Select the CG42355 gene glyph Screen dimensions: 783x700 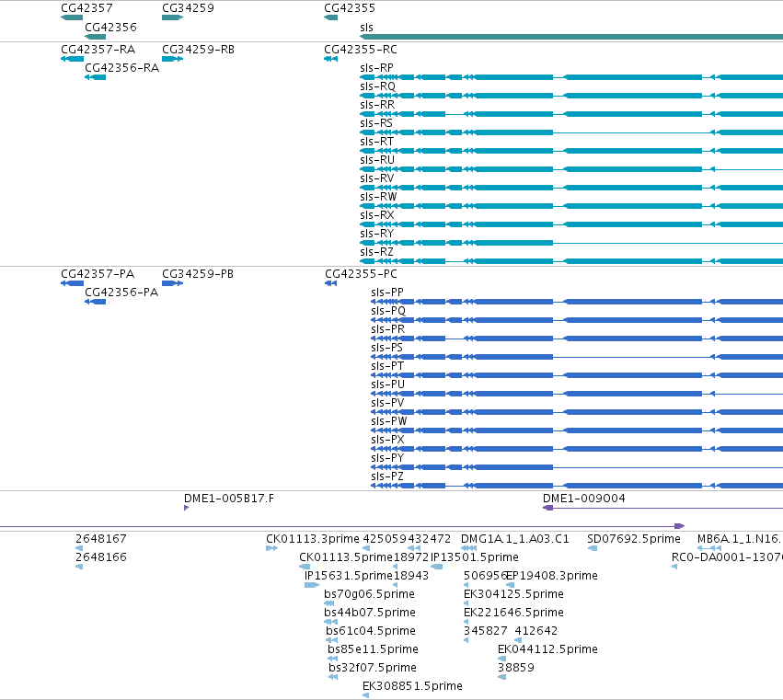coord(330,17)
